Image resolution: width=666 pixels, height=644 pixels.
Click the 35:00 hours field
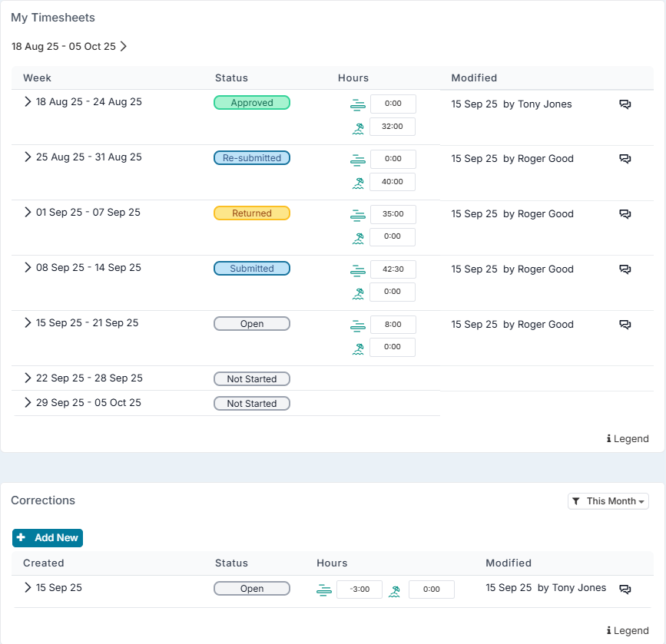click(x=393, y=214)
